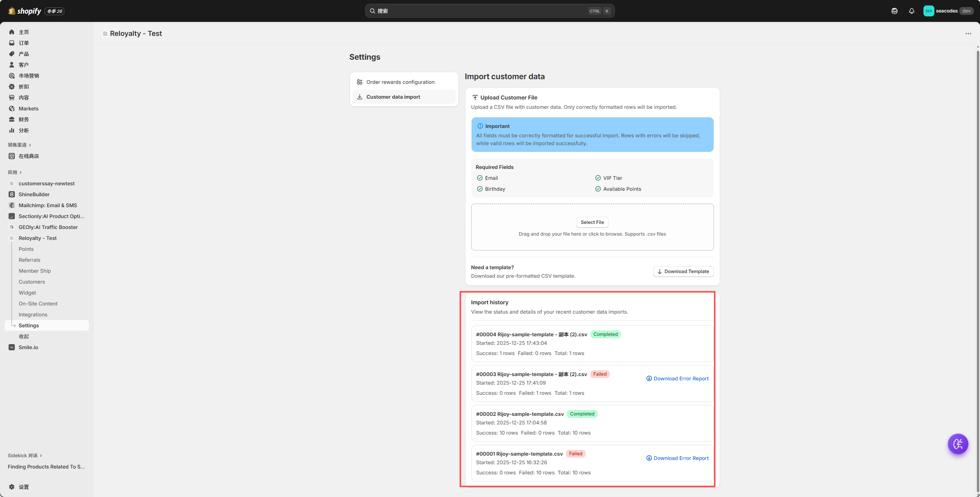Open Member Ship in Reloyalty submenu
This screenshot has height=497, width=980.
35,271
